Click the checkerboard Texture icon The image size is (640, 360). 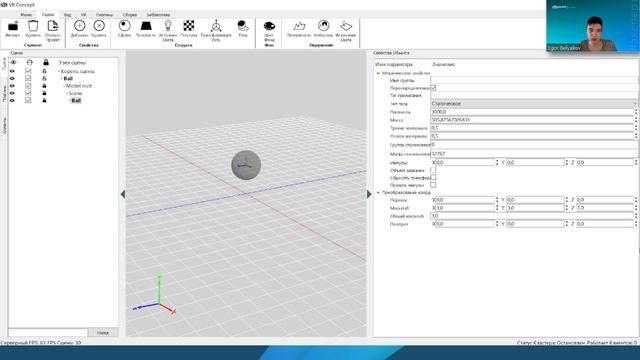[189, 26]
